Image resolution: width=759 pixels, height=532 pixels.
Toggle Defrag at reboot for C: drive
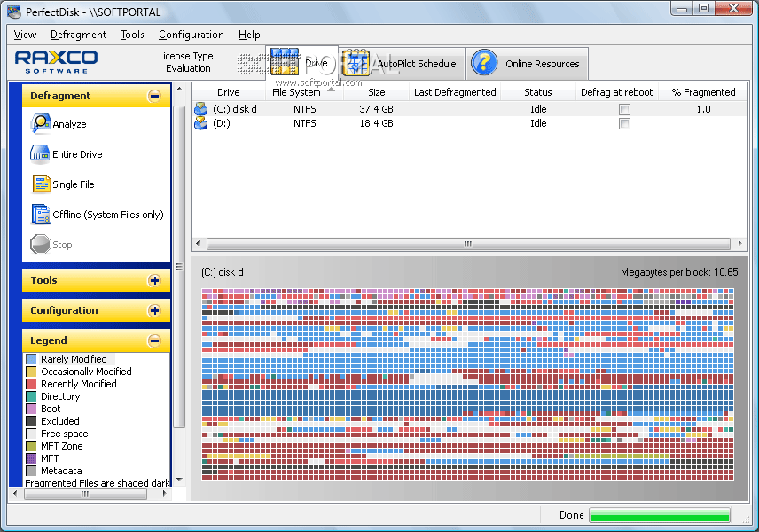tap(624, 109)
